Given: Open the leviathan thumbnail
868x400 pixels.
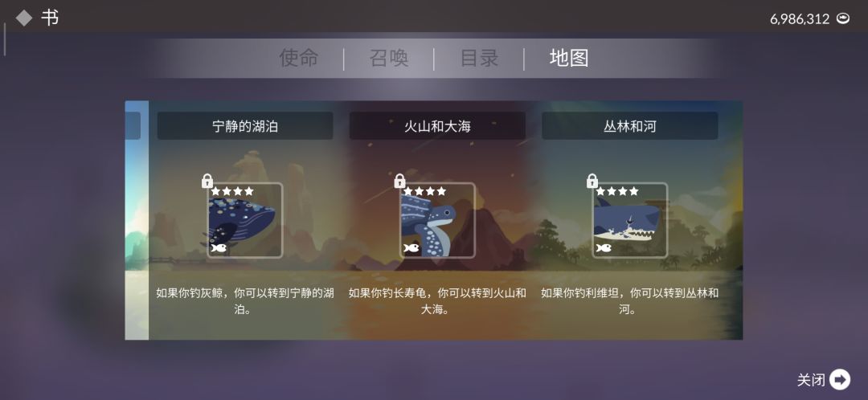Looking at the screenshot, I should (630, 220).
